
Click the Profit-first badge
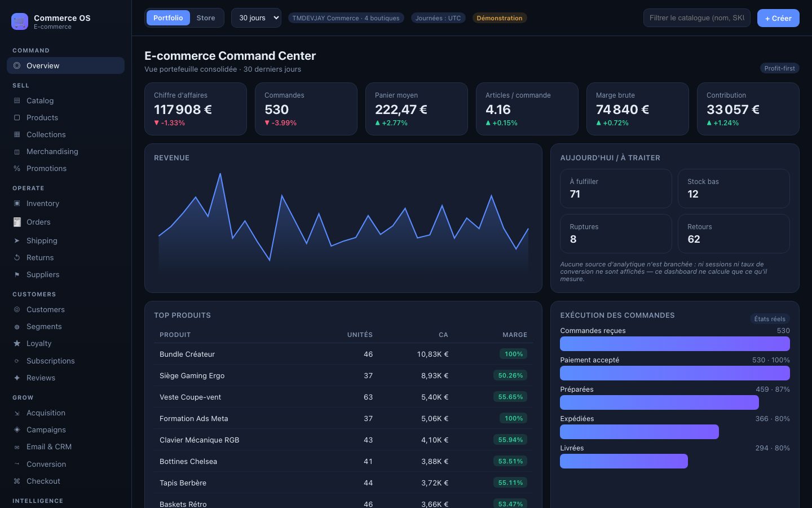tap(779, 68)
